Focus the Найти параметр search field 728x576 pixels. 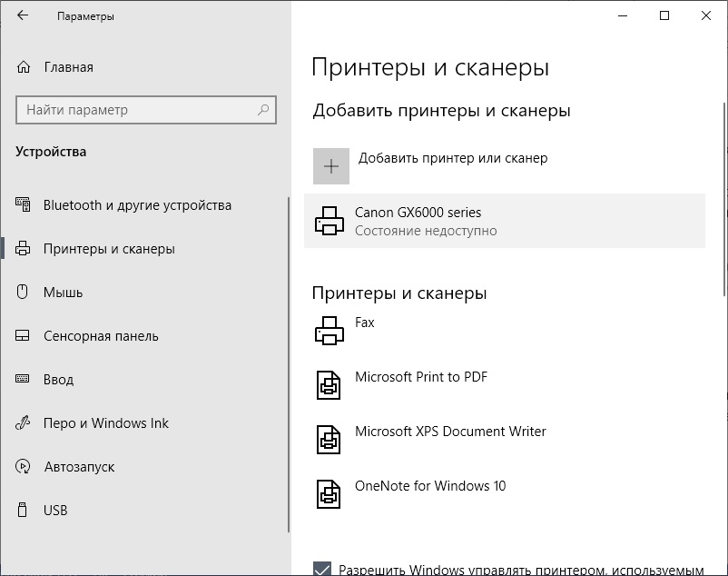(146, 110)
